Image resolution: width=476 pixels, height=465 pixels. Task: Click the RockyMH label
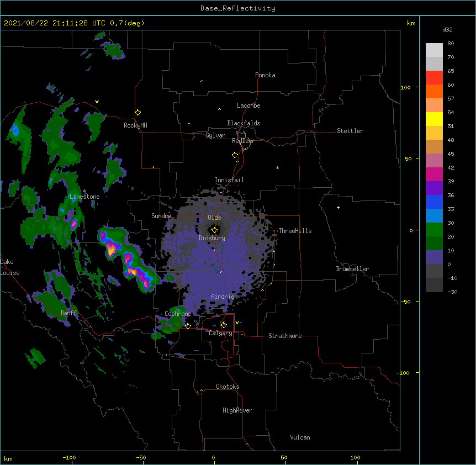click(x=135, y=125)
